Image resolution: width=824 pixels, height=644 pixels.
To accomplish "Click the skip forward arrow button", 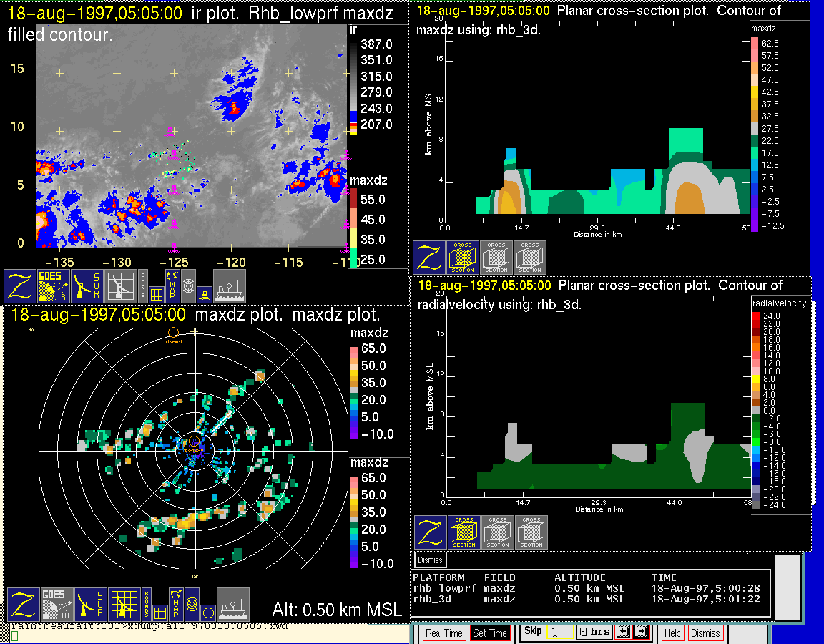I will (x=640, y=633).
